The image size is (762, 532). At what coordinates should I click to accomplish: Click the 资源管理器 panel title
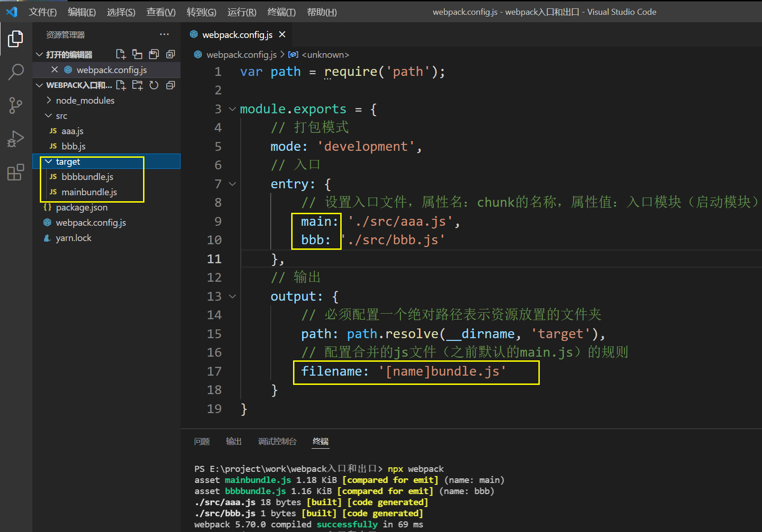[x=65, y=35]
